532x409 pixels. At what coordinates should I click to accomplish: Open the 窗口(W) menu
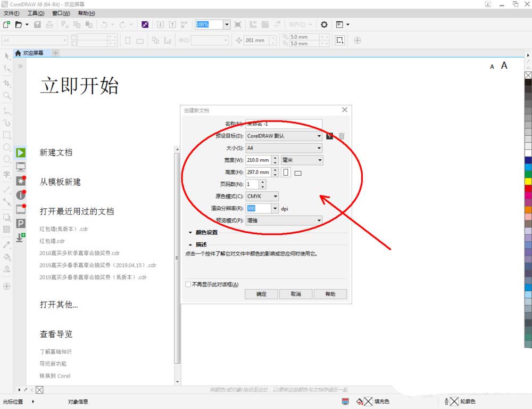(x=61, y=13)
